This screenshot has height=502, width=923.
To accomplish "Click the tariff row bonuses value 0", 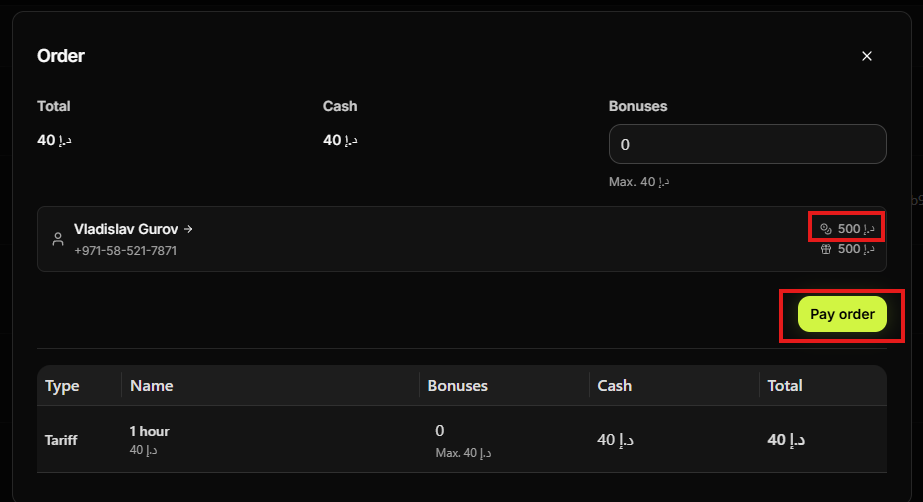I will click(x=440, y=431).
